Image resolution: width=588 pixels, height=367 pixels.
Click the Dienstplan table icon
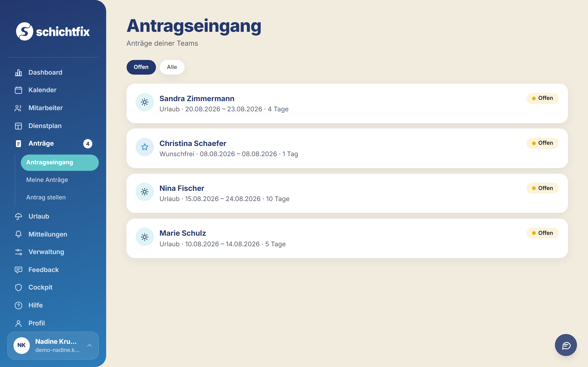(x=18, y=126)
